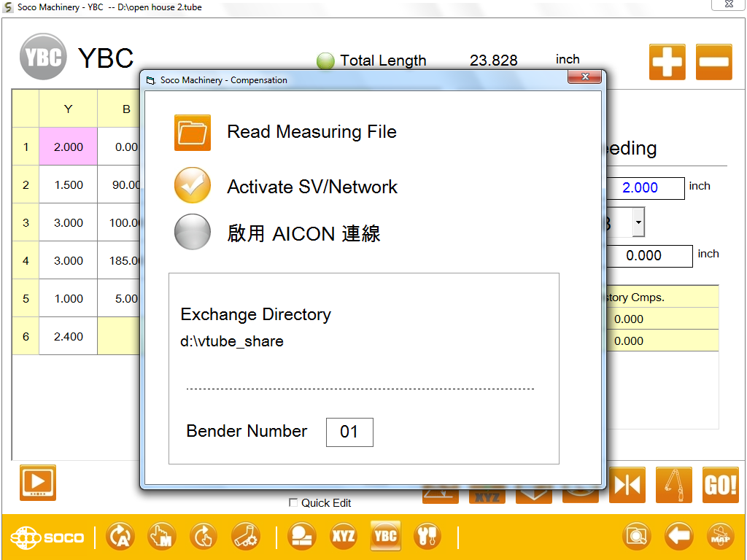The image size is (747, 560).
Task: Click the play simulation monitor icon
Action: pos(38,483)
